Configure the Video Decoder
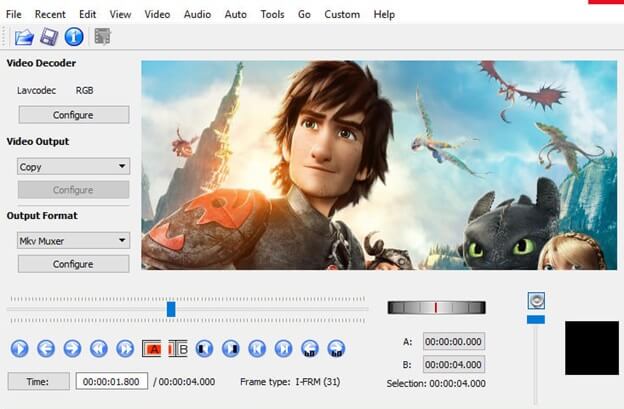Screen dimensions: 624x409 [74, 115]
